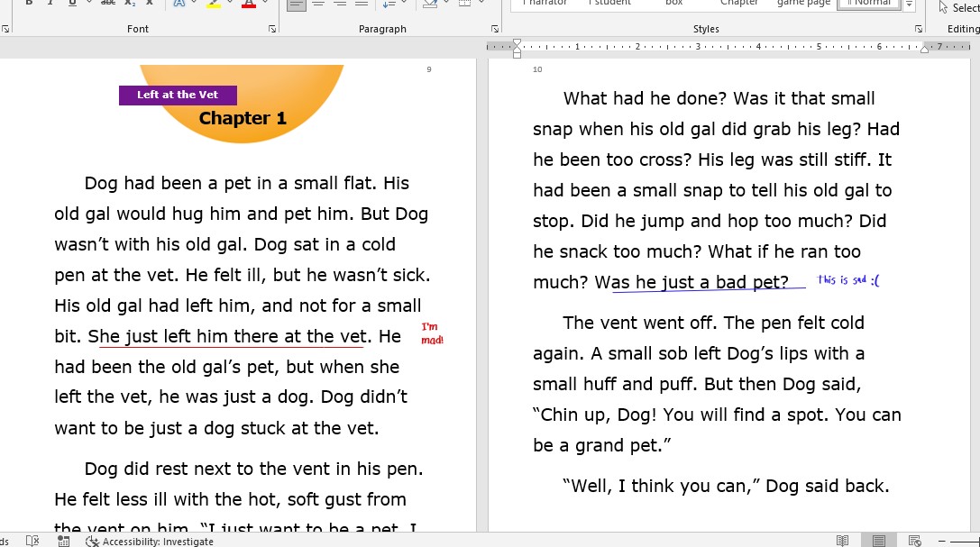Viewport: 980px width, 547px height.
Task: Click the underlined 'Was he just a bad pet?' sentence
Action: click(691, 282)
